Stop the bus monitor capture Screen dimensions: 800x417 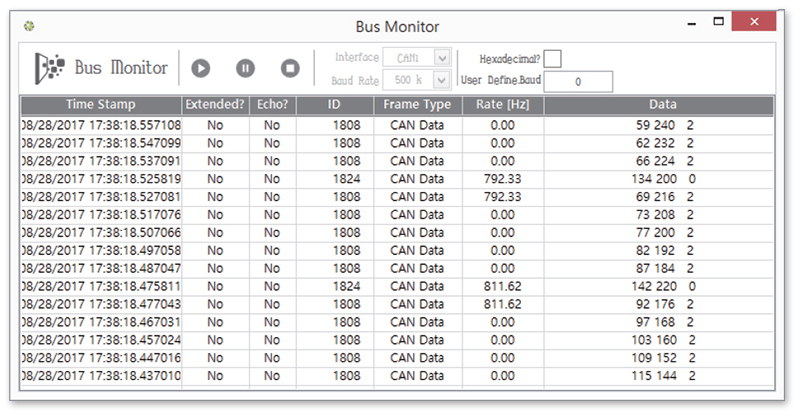[x=290, y=68]
